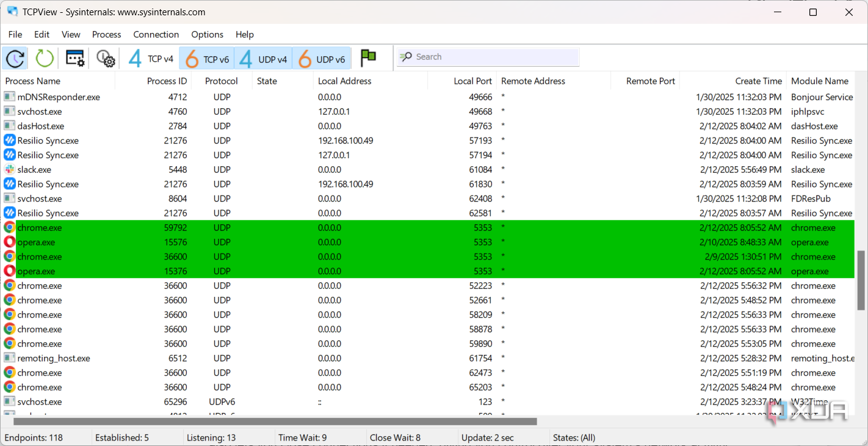Open the Connection menu
The height and width of the screenshot is (446, 868).
pos(156,34)
